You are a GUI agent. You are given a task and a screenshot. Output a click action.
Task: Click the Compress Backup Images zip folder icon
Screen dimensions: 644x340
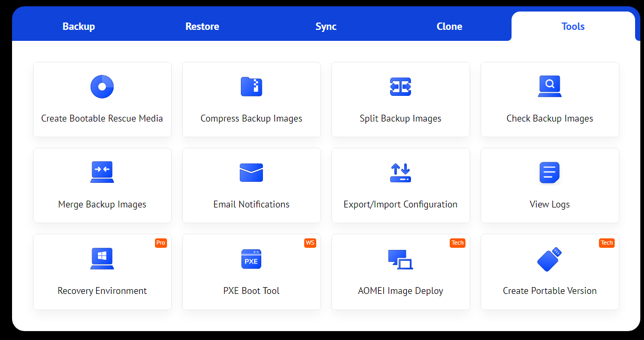pos(251,86)
